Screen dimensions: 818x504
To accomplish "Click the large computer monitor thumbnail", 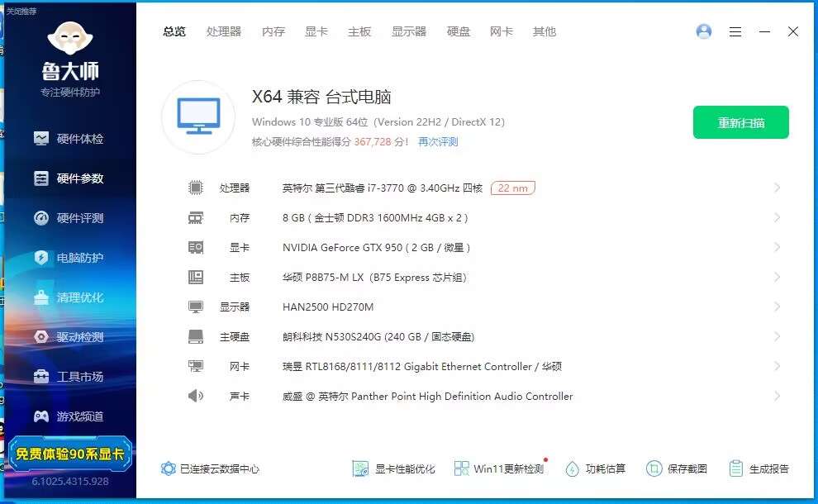I will [x=198, y=116].
